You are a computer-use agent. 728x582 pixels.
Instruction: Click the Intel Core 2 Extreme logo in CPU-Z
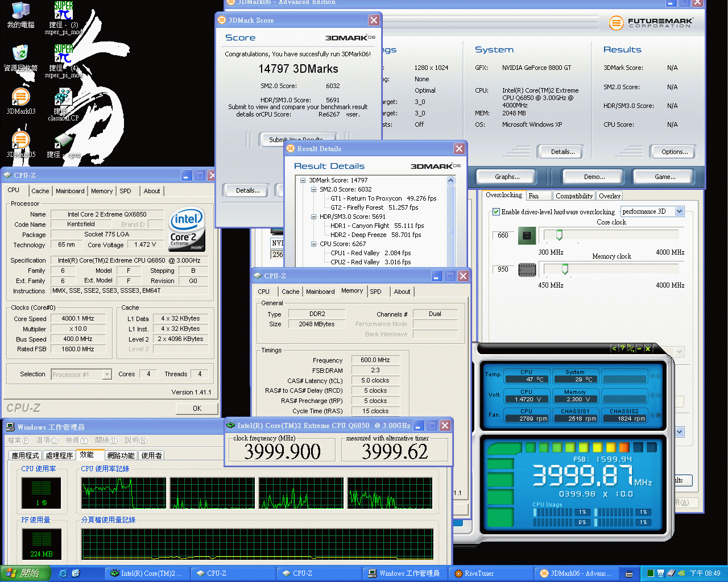pyautogui.click(x=187, y=230)
